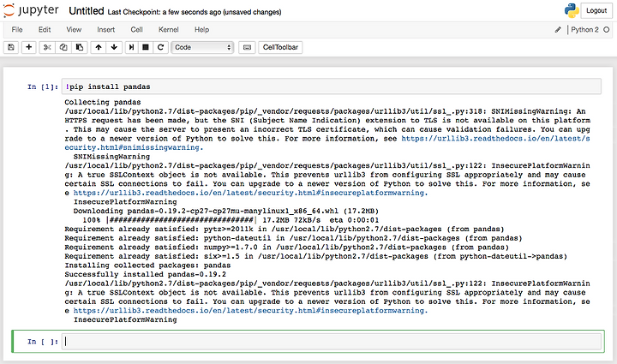This screenshot has width=617, height=364.
Task: Click the Jupyter logo
Action: [x=31, y=10]
